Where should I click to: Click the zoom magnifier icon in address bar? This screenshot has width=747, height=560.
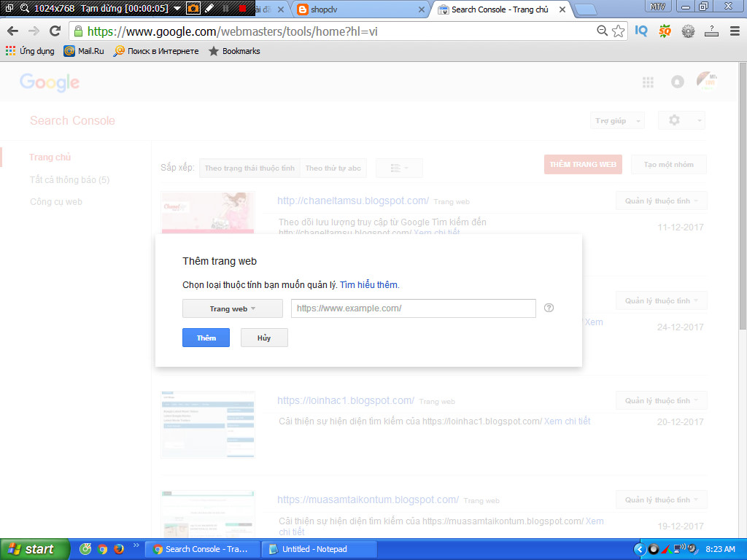click(602, 31)
